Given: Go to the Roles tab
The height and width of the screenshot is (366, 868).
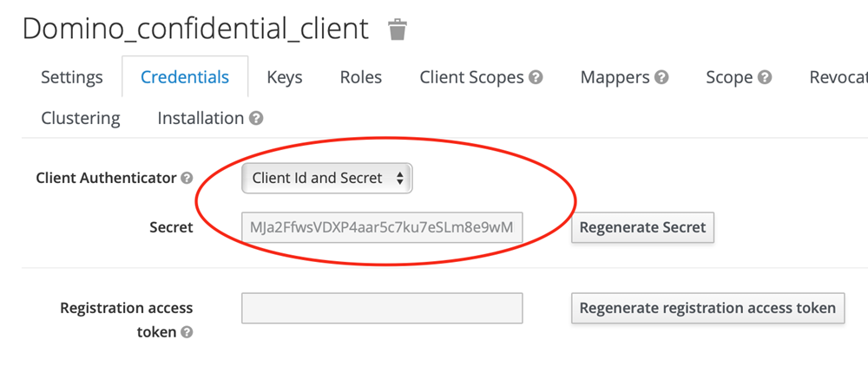Looking at the screenshot, I should pos(361,77).
